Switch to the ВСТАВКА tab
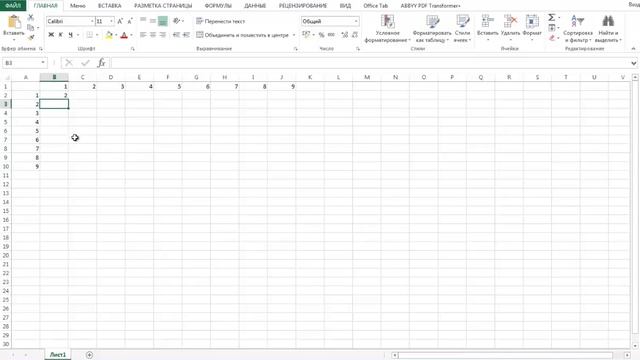This screenshot has width=640, height=360. (x=110, y=6)
